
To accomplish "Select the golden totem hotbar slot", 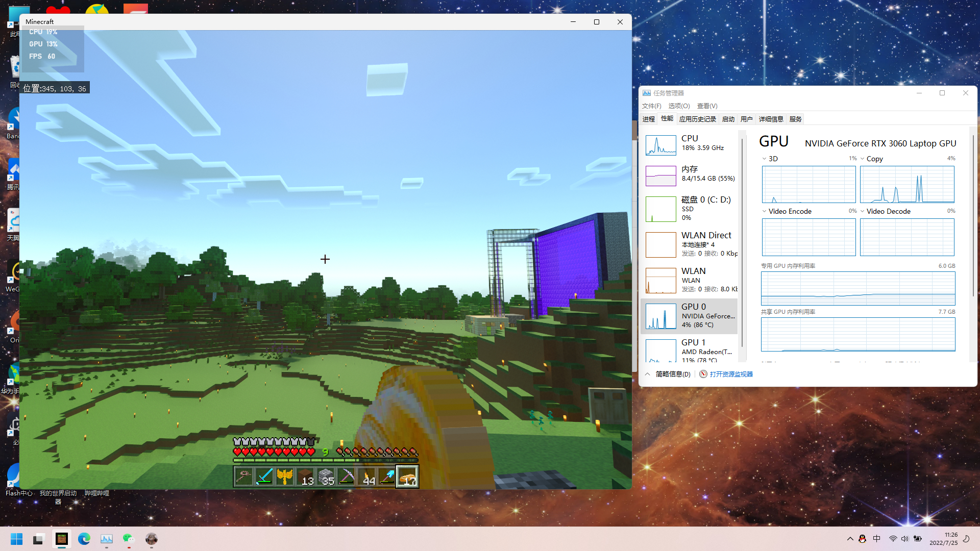I will click(x=285, y=477).
